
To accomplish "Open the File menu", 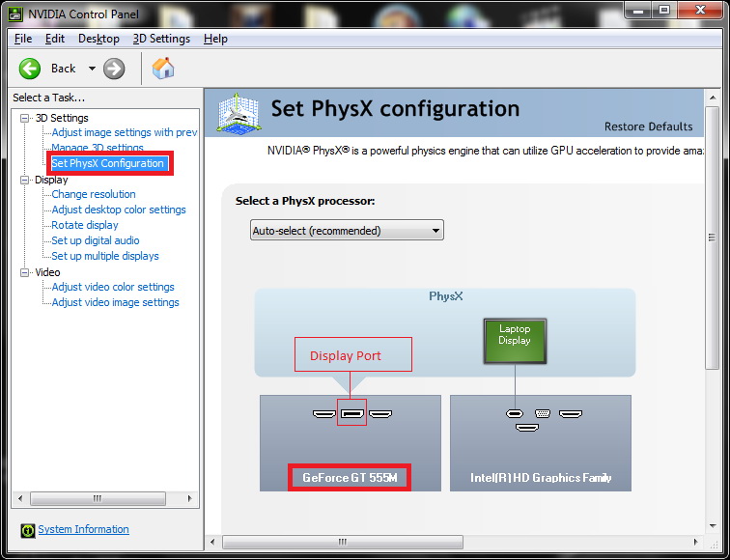I will coord(23,39).
